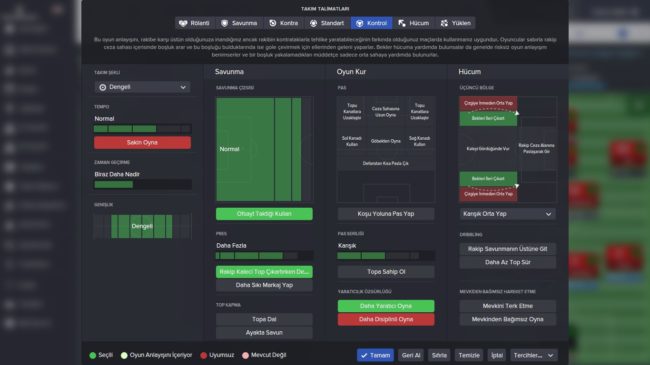650x365 pixels.
Task: Switch to the Savunma mentality tab
Action: point(239,23)
